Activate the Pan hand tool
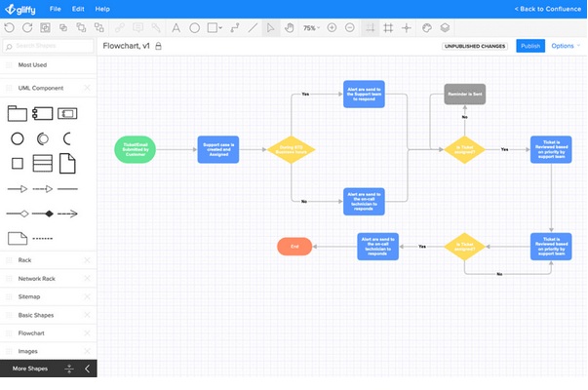 (x=290, y=27)
